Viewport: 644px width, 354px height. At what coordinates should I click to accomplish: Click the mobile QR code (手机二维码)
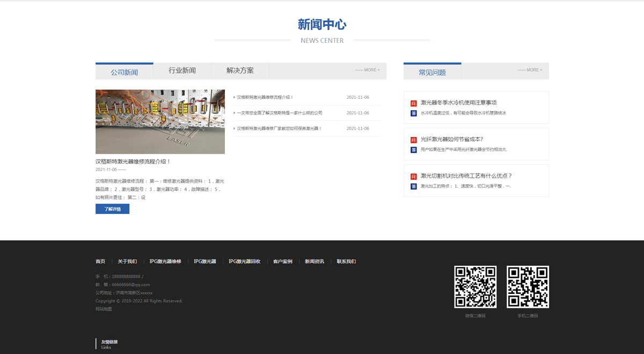point(528,287)
